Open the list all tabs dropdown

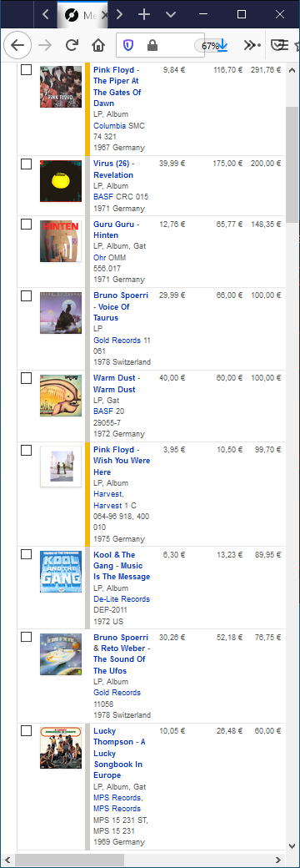pos(172,14)
